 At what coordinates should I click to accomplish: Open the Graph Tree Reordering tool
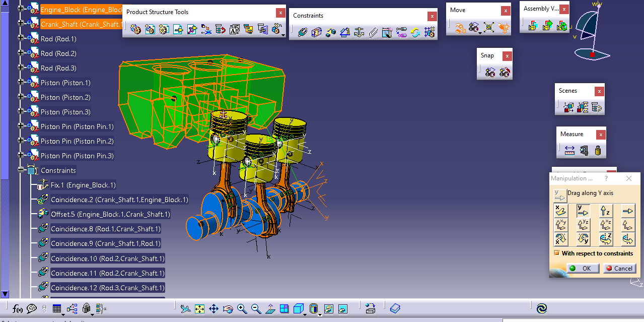point(220,29)
